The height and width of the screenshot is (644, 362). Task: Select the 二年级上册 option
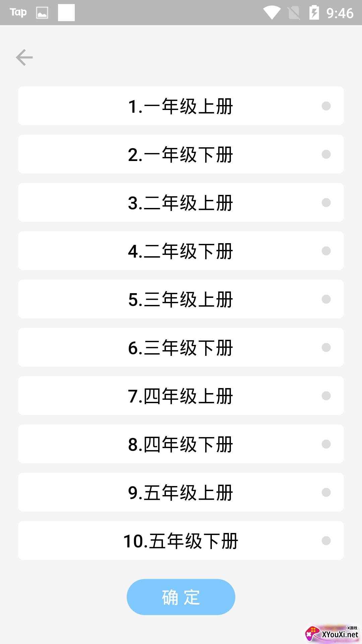(x=181, y=203)
